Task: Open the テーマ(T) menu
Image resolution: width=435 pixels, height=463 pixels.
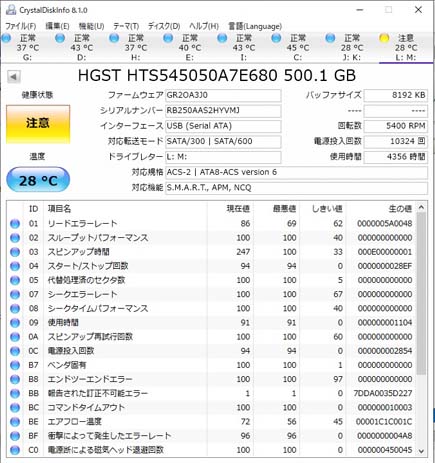Action: (x=126, y=26)
